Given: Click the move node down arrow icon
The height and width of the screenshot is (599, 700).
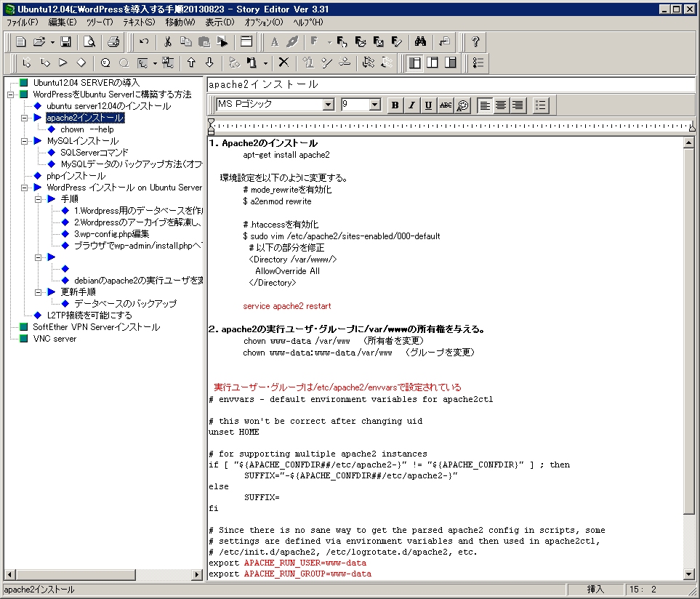Looking at the screenshot, I should click(x=209, y=63).
